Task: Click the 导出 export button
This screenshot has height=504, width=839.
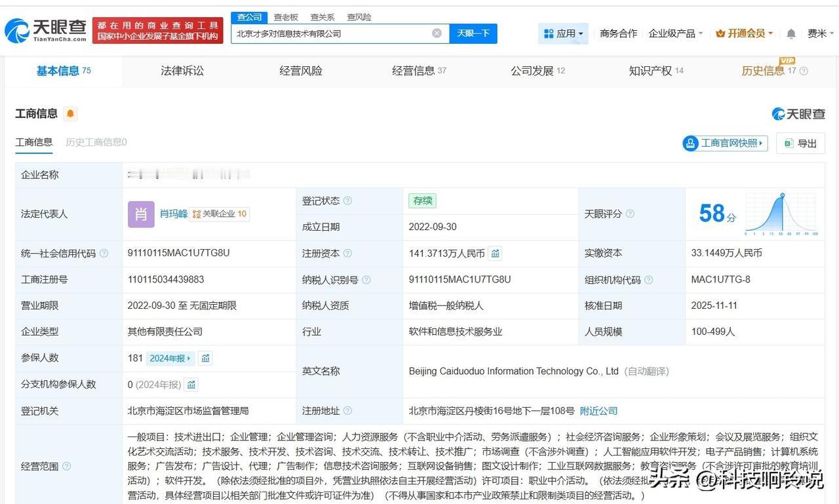Action: click(x=800, y=143)
